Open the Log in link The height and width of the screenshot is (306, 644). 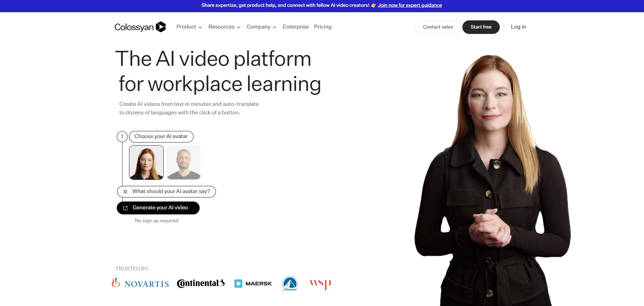[x=518, y=27]
